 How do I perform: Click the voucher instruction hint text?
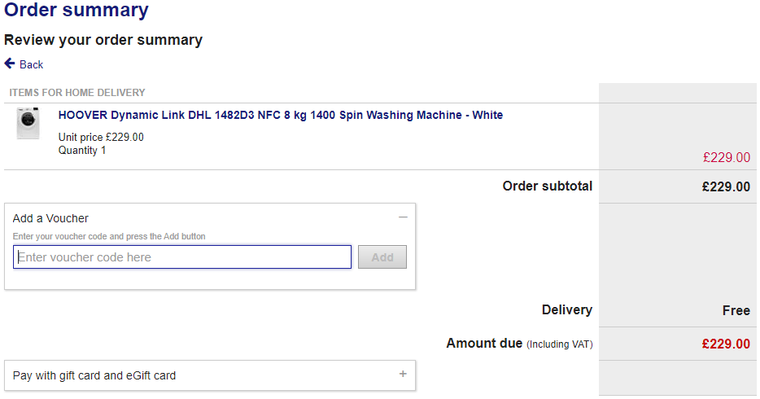pos(109,236)
